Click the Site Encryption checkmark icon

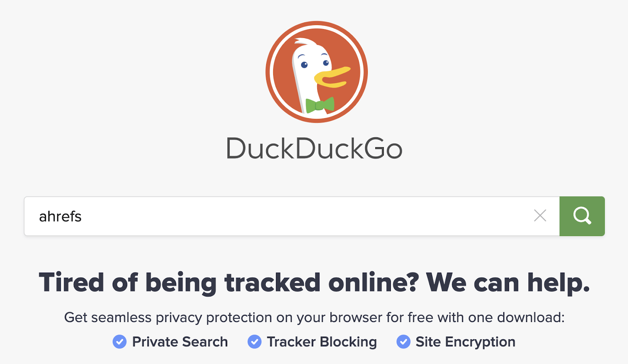coord(403,342)
